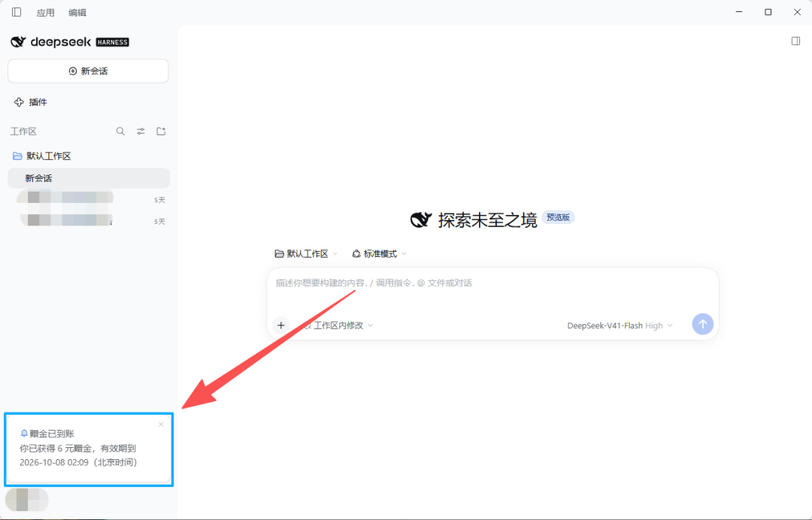Create a new workspace folder icon

tap(161, 132)
